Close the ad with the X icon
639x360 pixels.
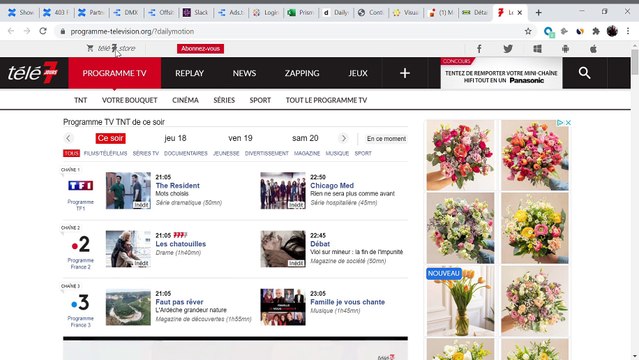pos(568,123)
